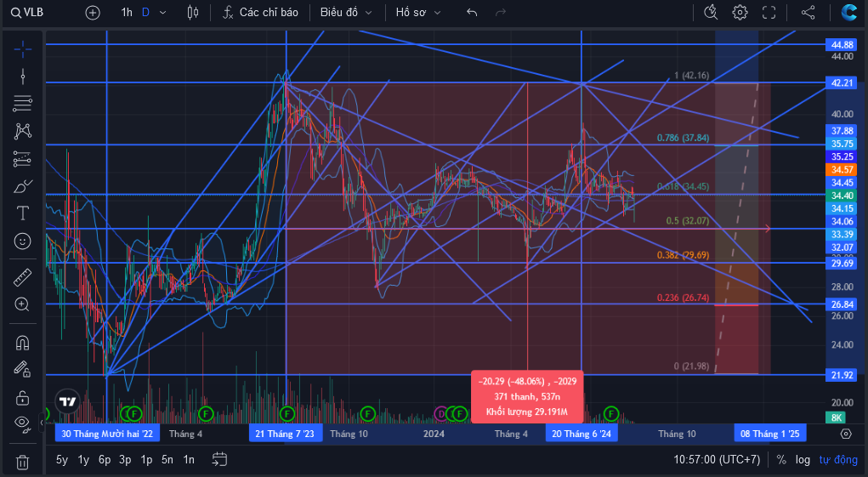The image size is (868, 477).
Task: Click the trash remove drawings icon
Action: [23, 462]
